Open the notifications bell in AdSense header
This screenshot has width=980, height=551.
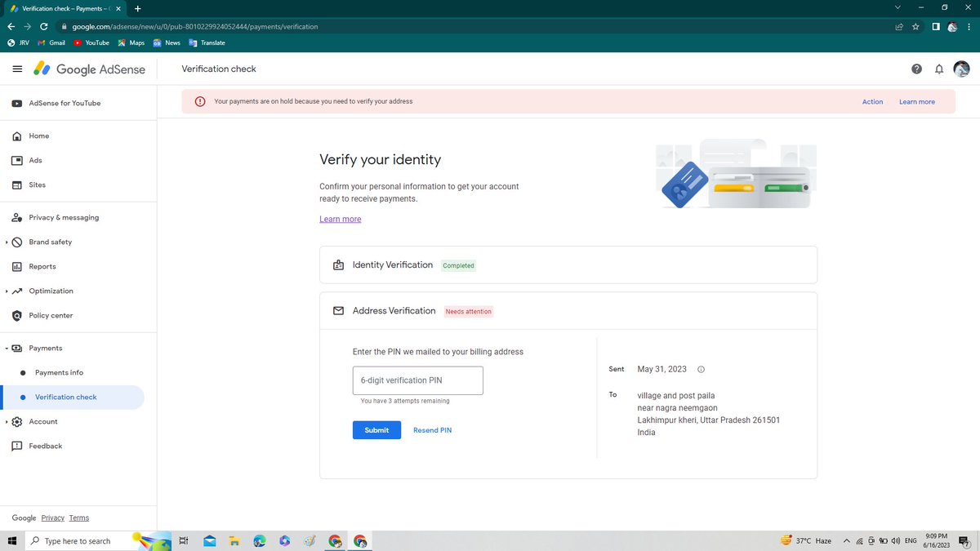point(939,69)
